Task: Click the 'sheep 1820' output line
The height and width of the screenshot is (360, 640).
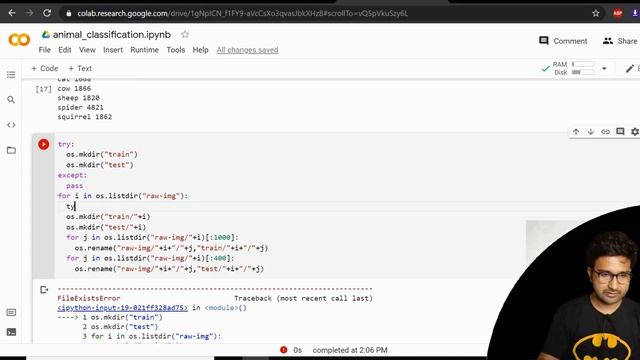Action: [78, 98]
